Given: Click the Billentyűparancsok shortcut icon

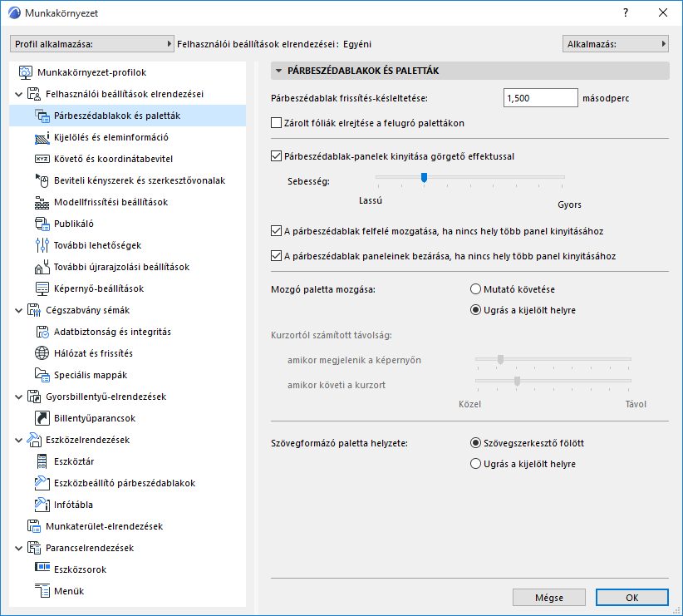Looking at the screenshot, I should 43,418.
